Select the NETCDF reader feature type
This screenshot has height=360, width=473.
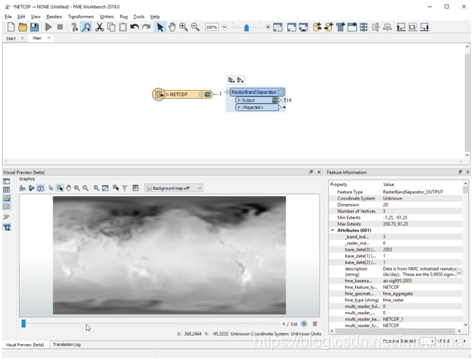point(182,94)
